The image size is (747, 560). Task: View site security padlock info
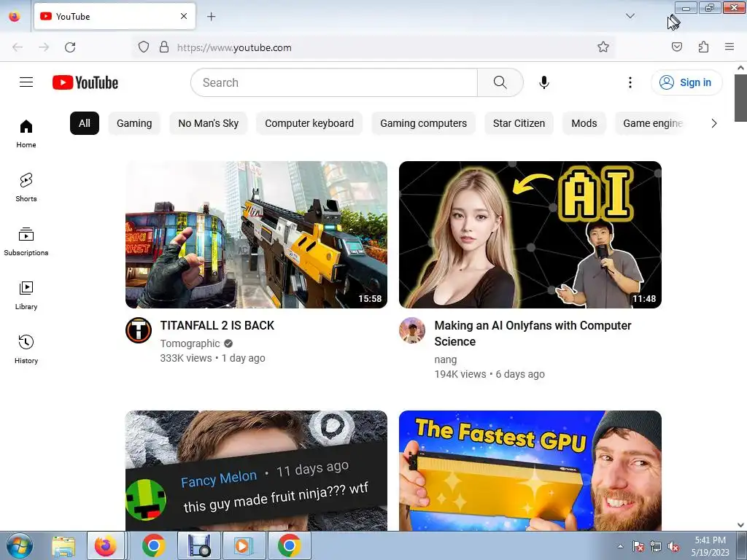click(164, 47)
